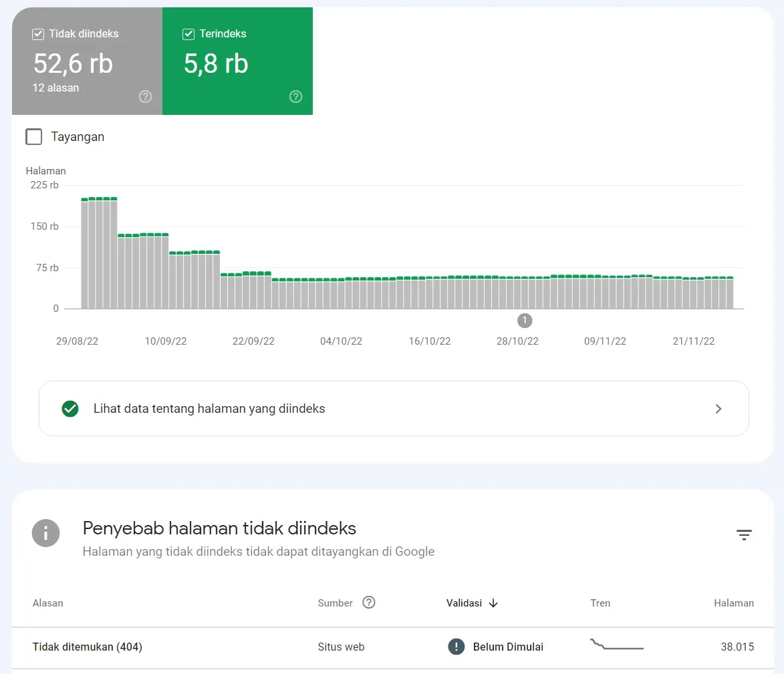This screenshot has height=674, width=784.
Task: Click the Validasi sort arrow
Action: [x=493, y=603]
